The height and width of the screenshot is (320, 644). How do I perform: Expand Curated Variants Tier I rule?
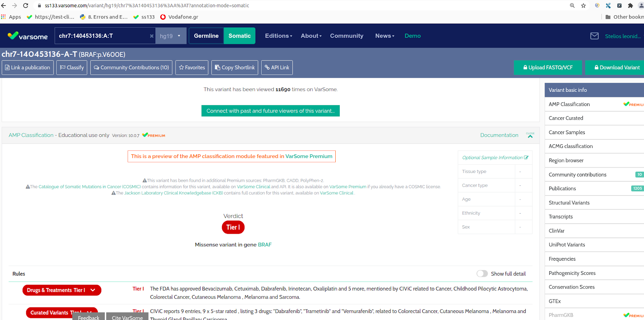coord(62,312)
